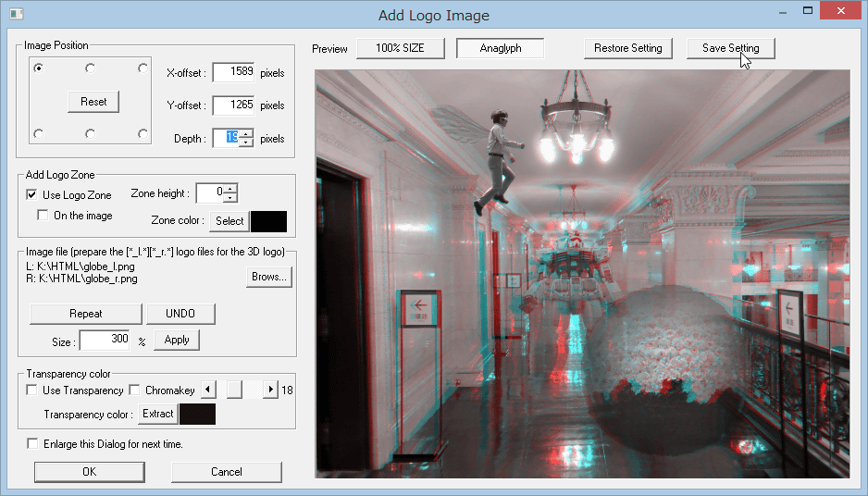Select bottom-center image position radio button
Image resolution: width=868 pixels, height=496 pixels.
[91, 134]
